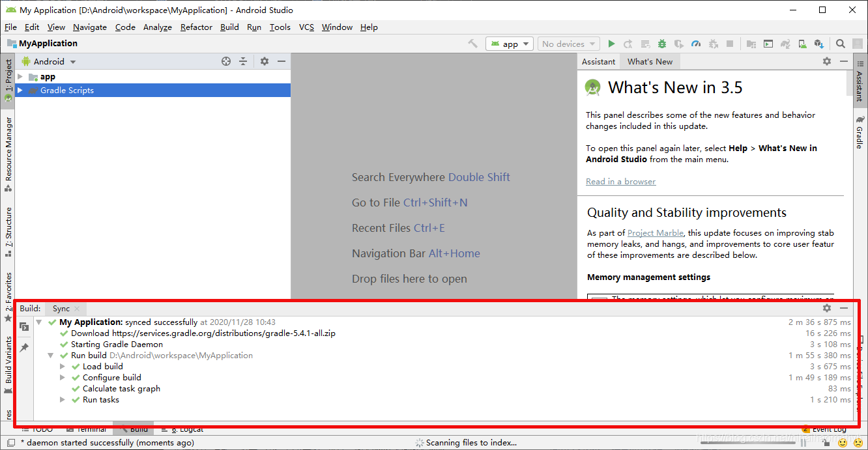Viewport: 868px width, 450px height.
Task: Collapse the Run build node
Action: click(x=51, y=356)
